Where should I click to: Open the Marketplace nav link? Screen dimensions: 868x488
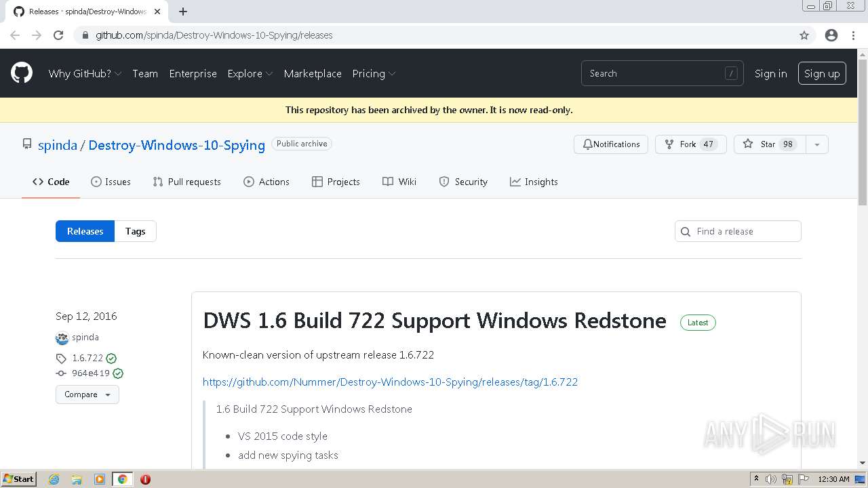coord(313,73)
